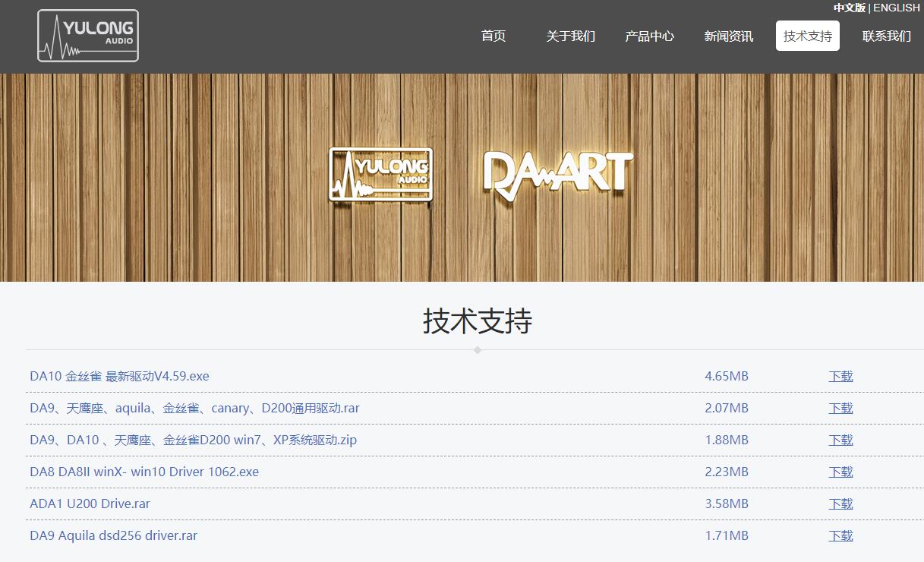924x562 pixels.
Task: Open the 联系我们 menu item
Action: pos(886,35)
